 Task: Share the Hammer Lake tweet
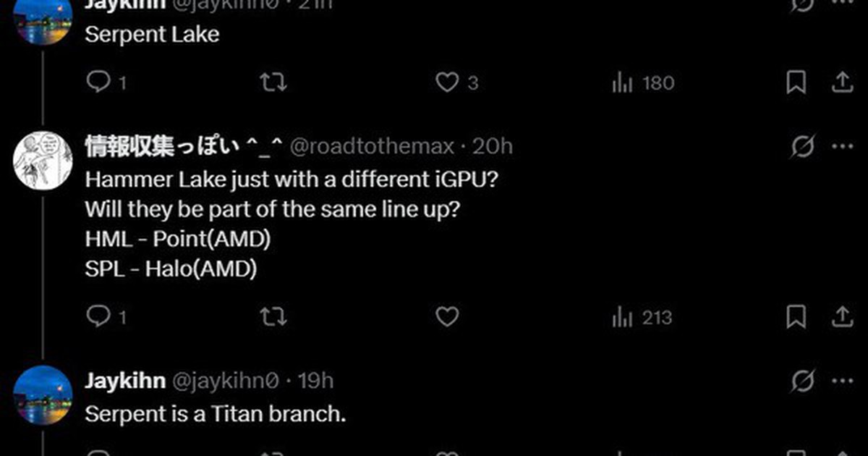(843, 317)
